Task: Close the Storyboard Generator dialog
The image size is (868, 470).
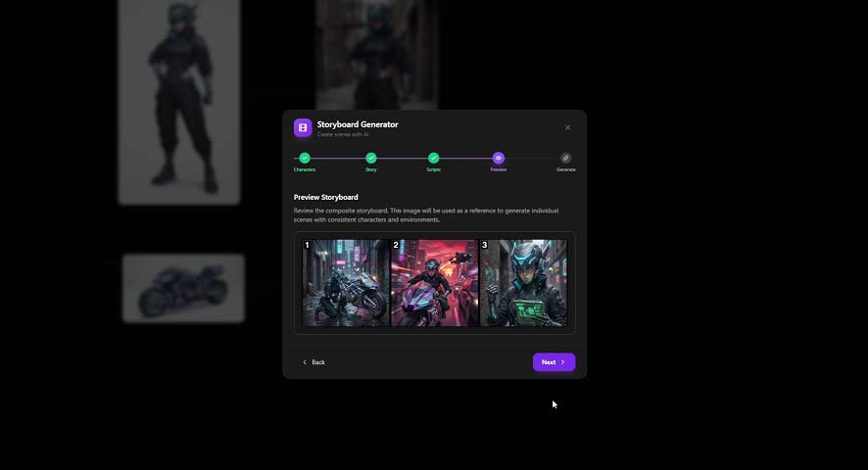Action: click(567, 127)
